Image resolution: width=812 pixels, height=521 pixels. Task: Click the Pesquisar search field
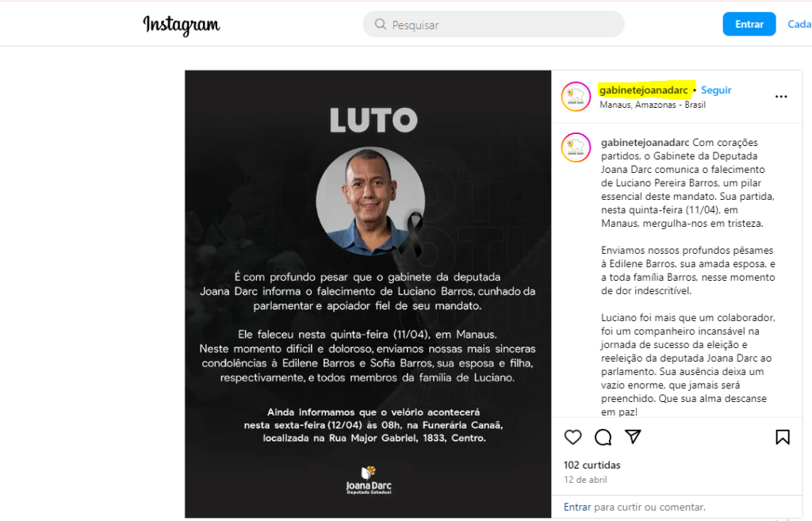[x=493, y=25]
